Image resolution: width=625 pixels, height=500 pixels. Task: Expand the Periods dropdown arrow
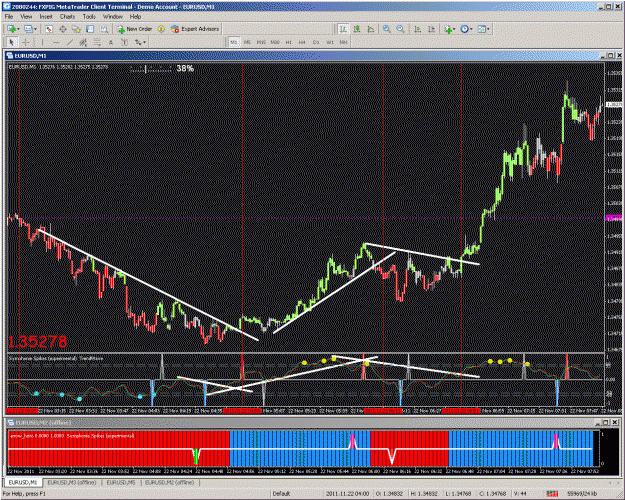tap(471, 29)
